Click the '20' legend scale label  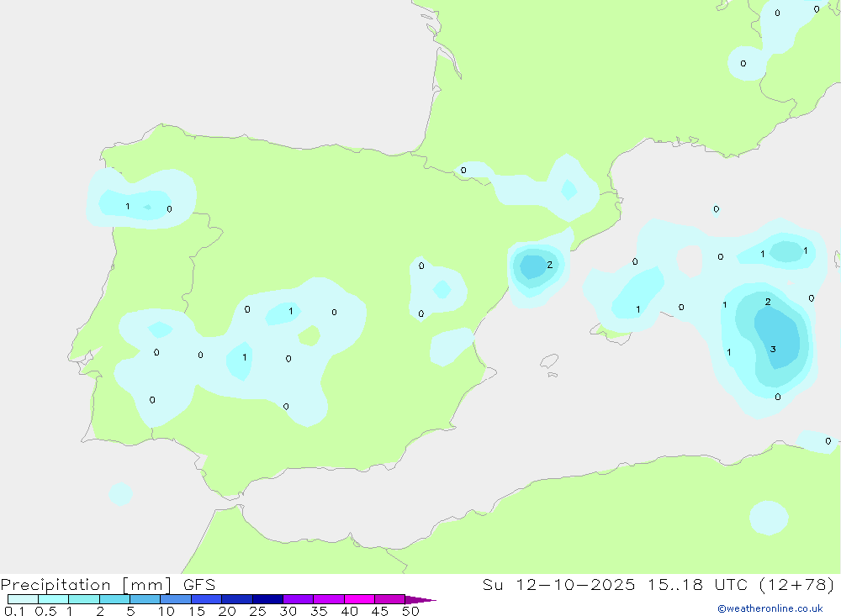click(x=227, y=611)
